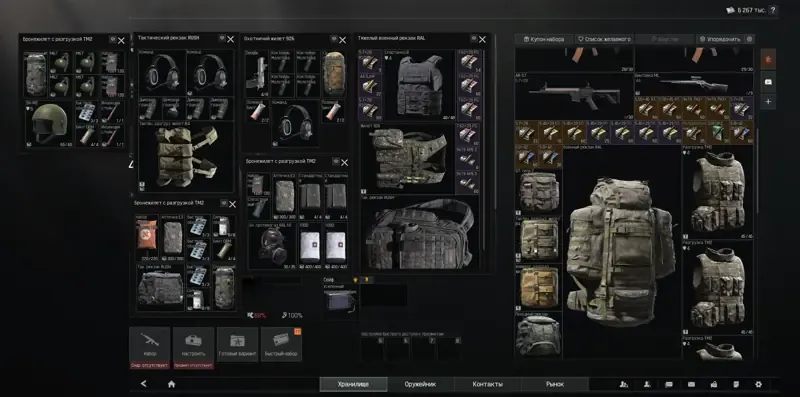Screen dimensions: 800x397
Task: Open the mail envelope icon
Action: [691, 384]
